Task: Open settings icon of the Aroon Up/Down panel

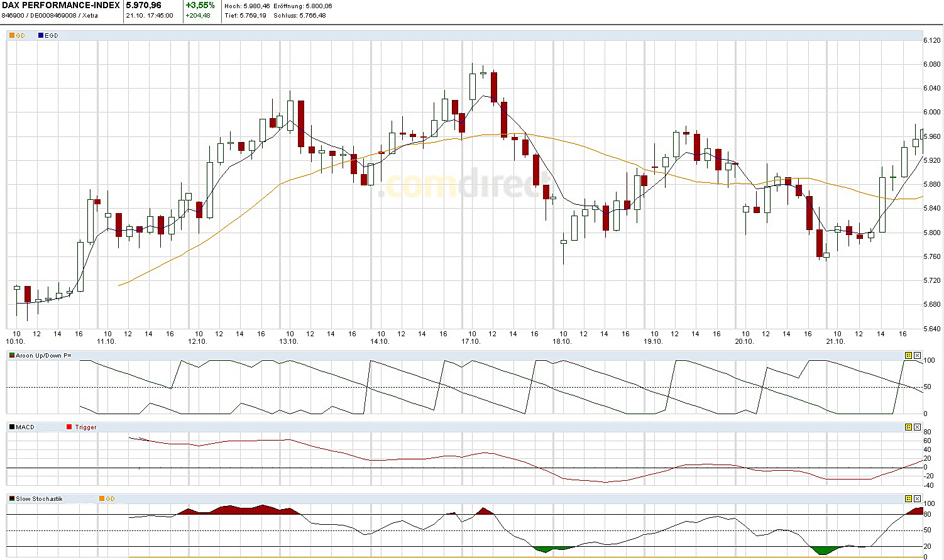Action: point(908,356)
